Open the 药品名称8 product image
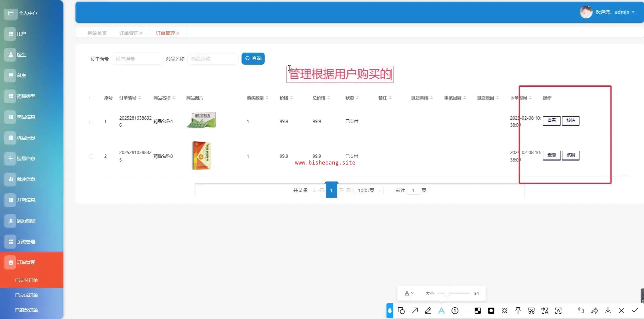 pyautogui.click(x=201, y=155)
